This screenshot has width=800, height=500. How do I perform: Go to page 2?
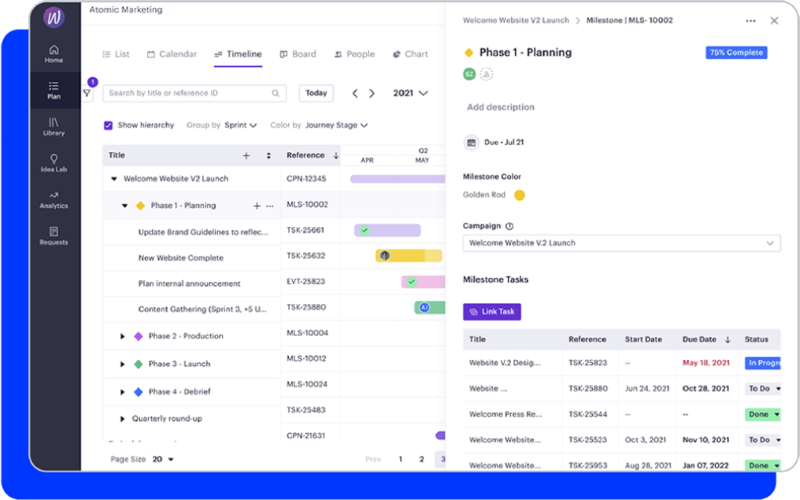coord(421,459)
